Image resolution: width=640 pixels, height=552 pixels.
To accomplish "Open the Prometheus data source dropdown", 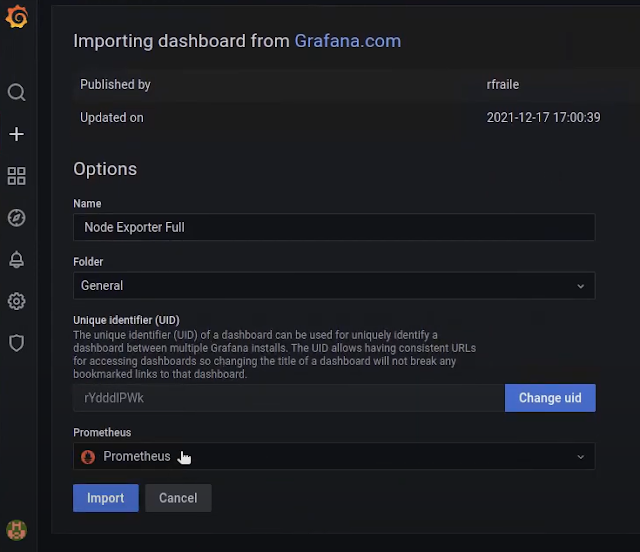I will coord(334,456).
